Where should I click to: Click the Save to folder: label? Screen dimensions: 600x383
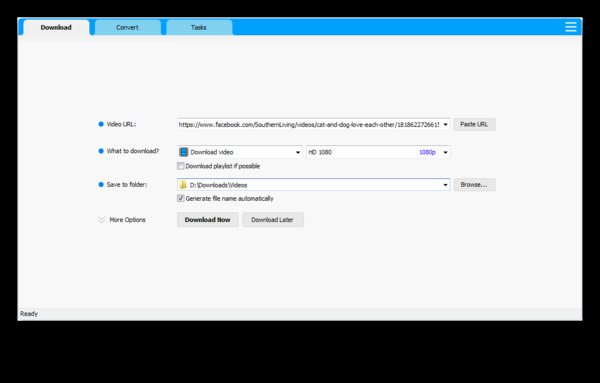(x=127, y=184)
